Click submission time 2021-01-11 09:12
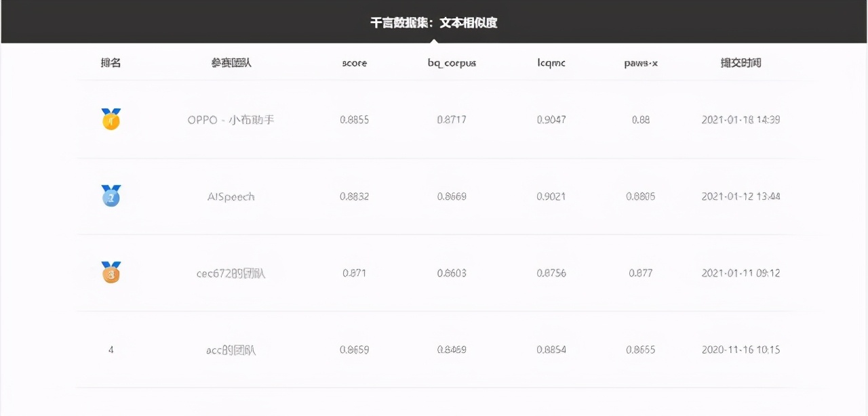 [741, 273]
